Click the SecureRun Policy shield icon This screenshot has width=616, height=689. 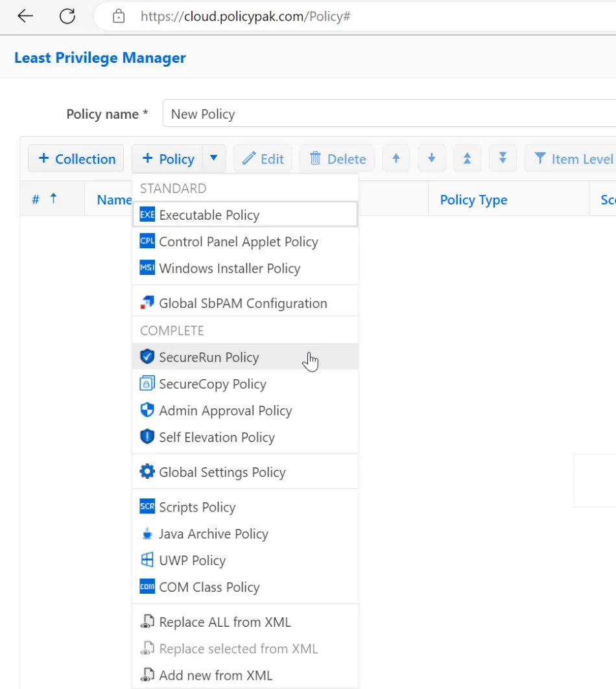pyautogui.click(x=147, y=356)
